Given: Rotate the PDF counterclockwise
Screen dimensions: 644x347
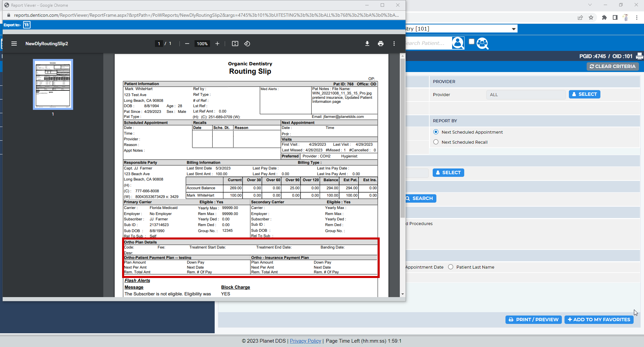Looking at the screenshot, I should (247, 44).
